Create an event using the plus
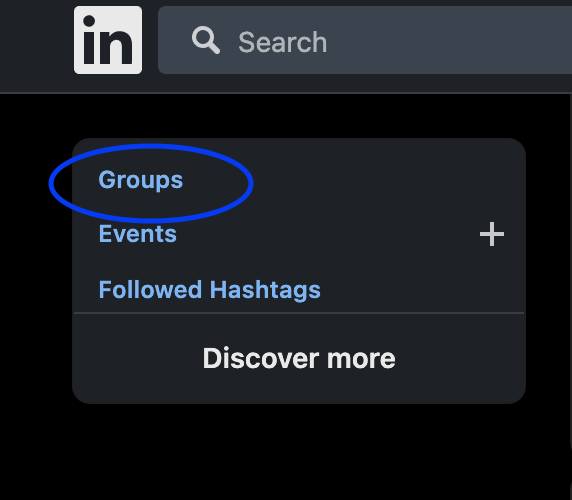The image size is (572, 500). coord(492,234)
